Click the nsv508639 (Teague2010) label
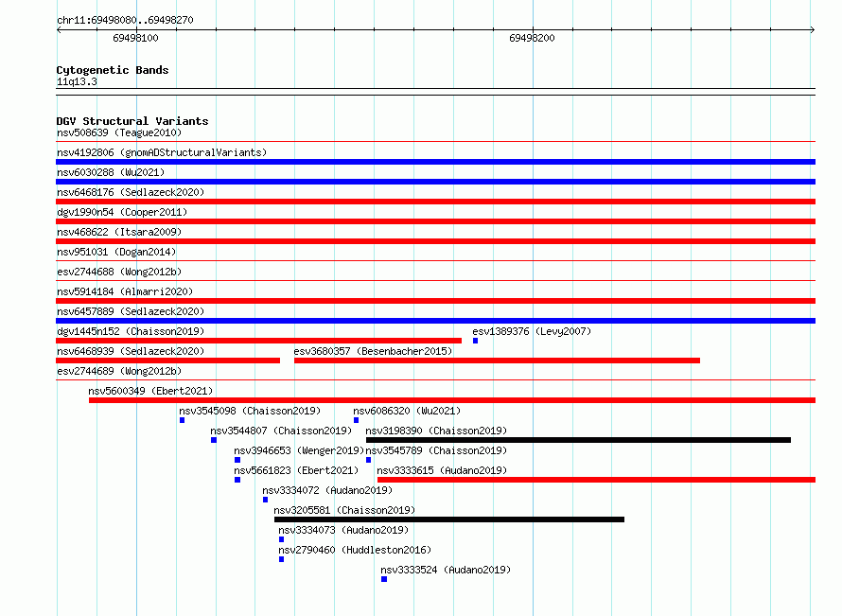 119,132
